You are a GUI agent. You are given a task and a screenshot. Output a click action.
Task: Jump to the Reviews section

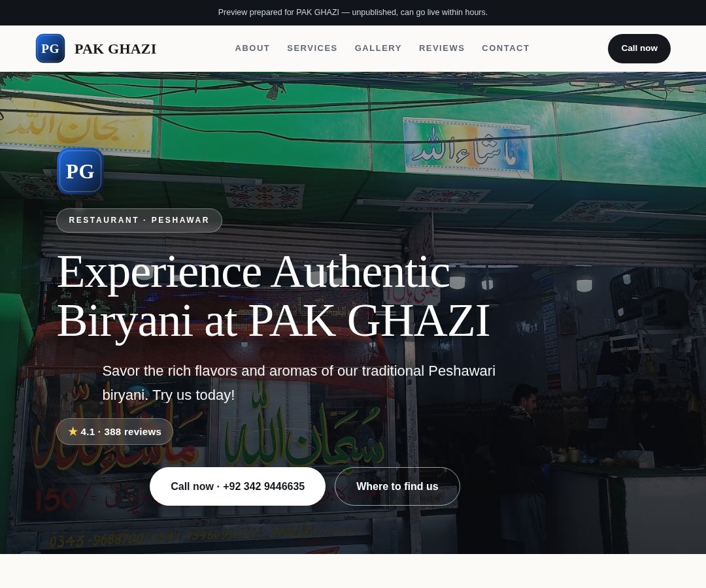pos(441,48)
